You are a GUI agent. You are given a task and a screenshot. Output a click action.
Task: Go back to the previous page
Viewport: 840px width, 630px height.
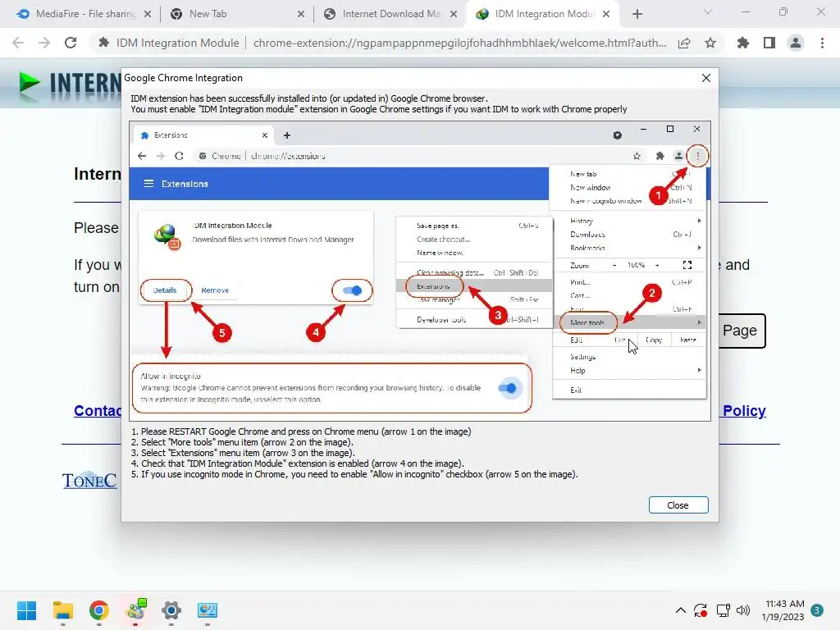(x=18, y=43)
